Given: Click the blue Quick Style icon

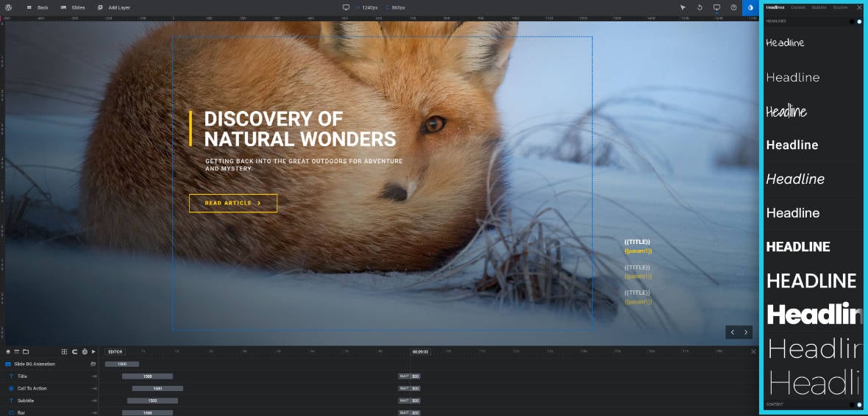Looking at the screenshot, I should coord(750,8).
